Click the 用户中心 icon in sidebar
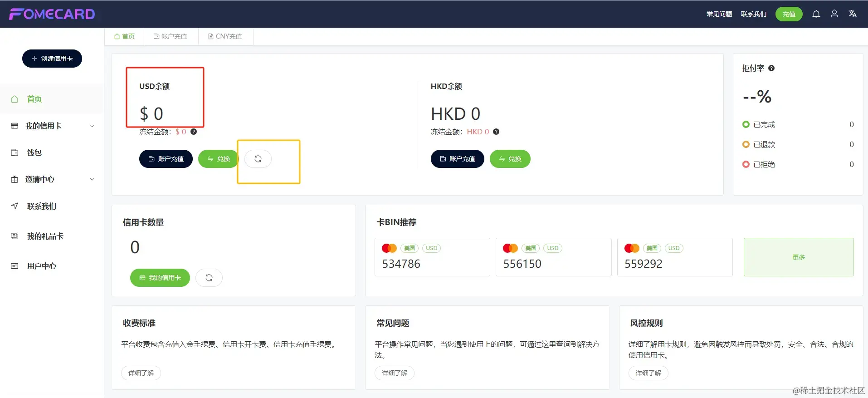The width and height of the screenshot is (868, 398). click(x=15, y=266)
